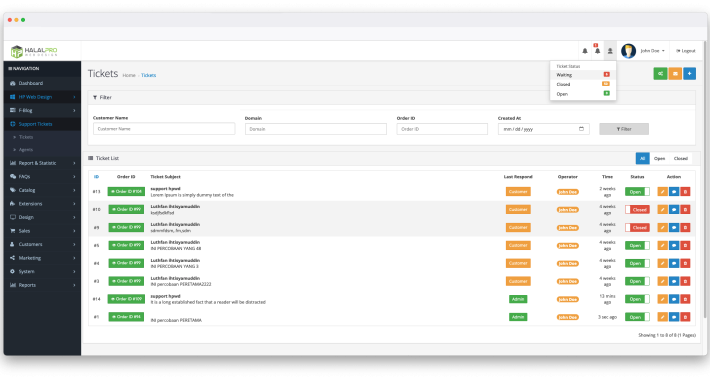Open the Order ID #104 badge
Image resolution: width=710 pixels, height=380 pixels.
point(126,192)
